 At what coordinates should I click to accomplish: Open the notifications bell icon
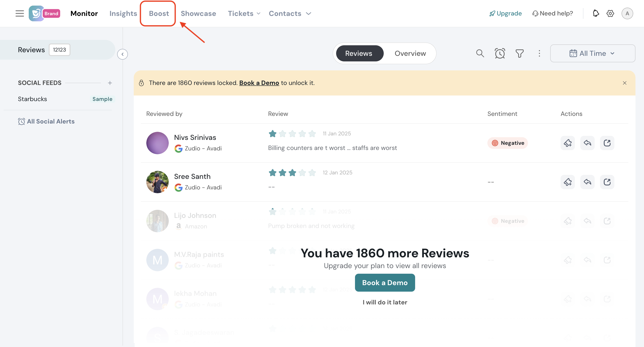[596, 13]
